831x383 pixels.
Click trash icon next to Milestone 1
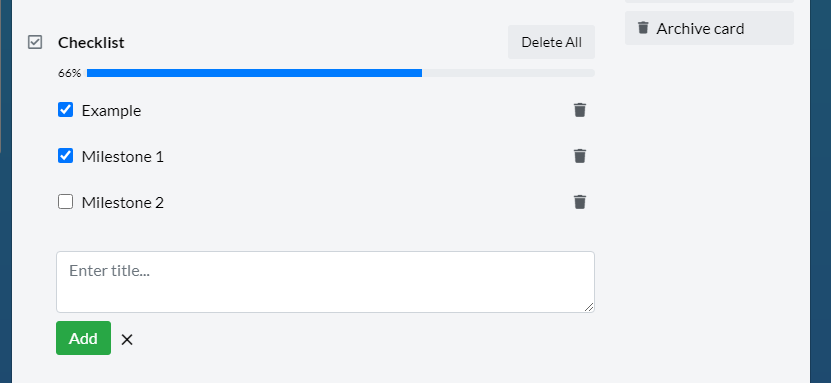[580, 156]
